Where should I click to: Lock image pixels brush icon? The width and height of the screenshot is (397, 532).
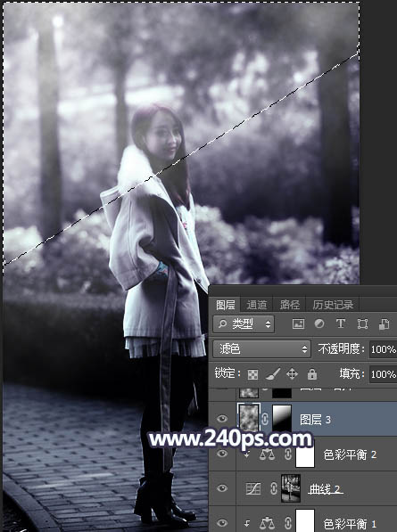coord(272,374)
